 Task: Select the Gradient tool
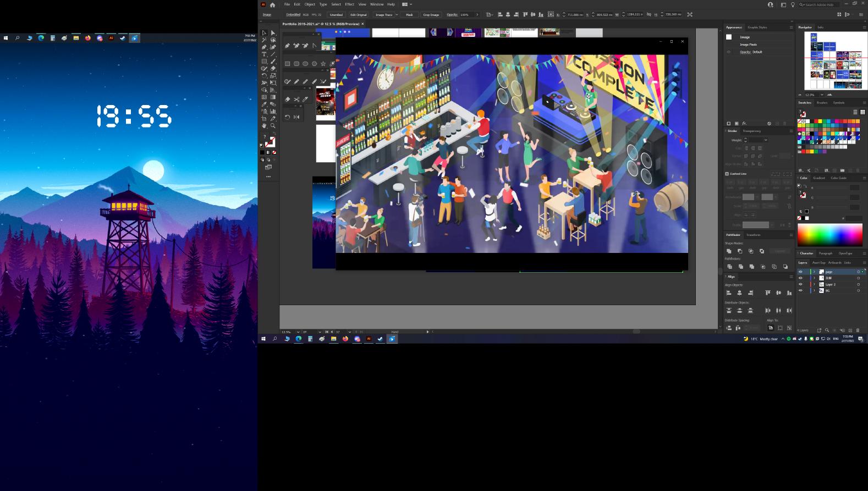[273, 97]
